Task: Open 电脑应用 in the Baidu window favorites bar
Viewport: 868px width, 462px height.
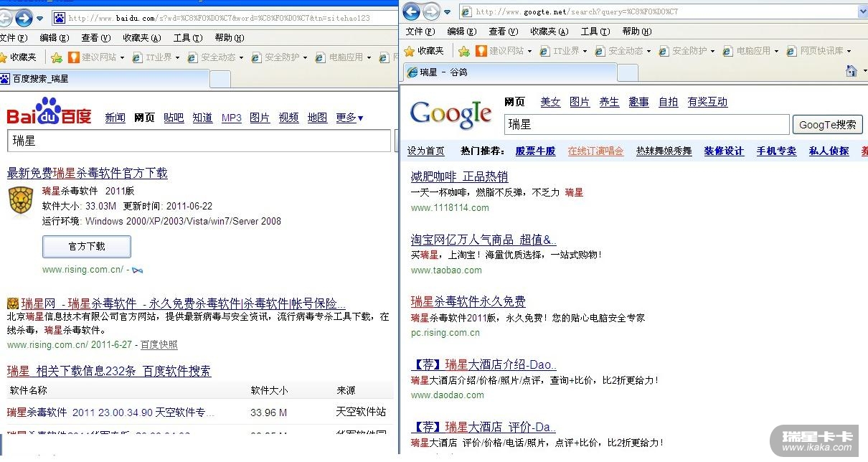Action: coord(344,57)
